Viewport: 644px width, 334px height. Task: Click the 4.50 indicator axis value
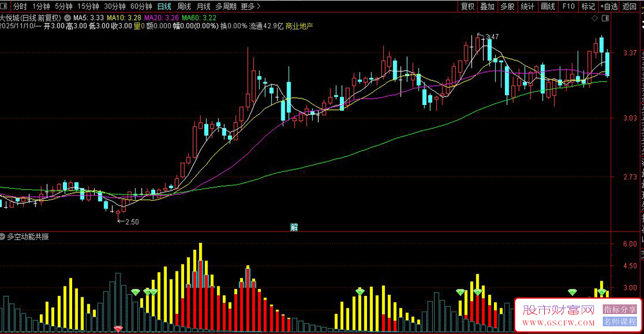630,266
